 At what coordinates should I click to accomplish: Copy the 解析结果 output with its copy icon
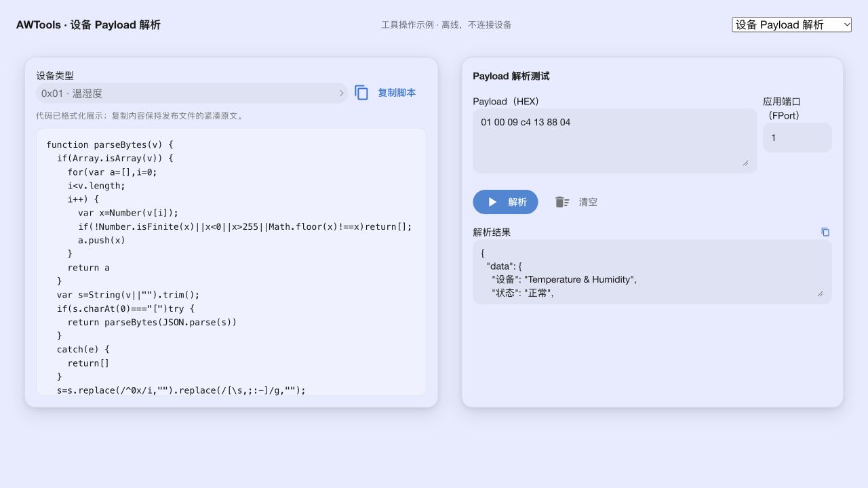[825, 232]
